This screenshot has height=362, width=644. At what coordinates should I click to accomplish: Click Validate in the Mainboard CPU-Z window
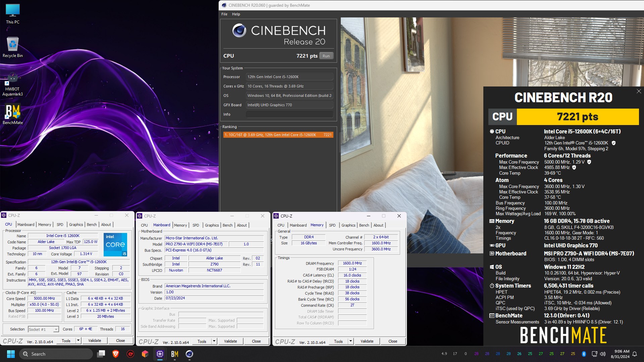[230, 341]
